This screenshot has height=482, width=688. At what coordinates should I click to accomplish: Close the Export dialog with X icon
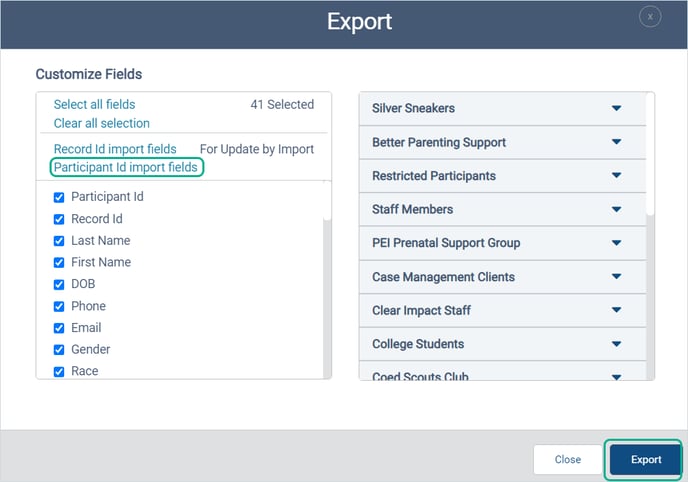coord(650,17)
